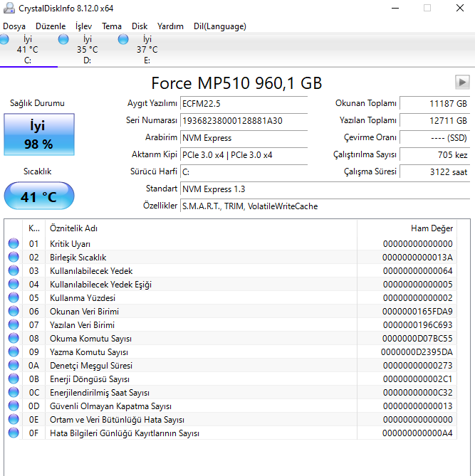Switch to the E: drive tab at 37 °C
Image resolution: width=475 pixels, height=476 pixels.
tap(147, 50)
